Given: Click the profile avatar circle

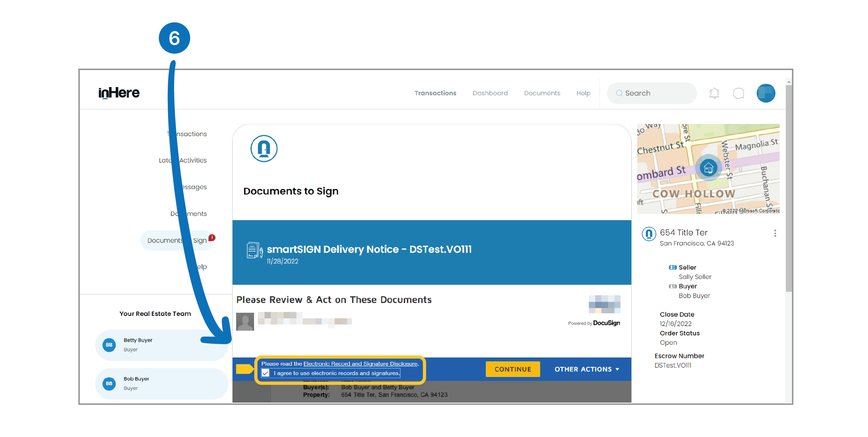Looking at the screenshot, I should point(765,93).
